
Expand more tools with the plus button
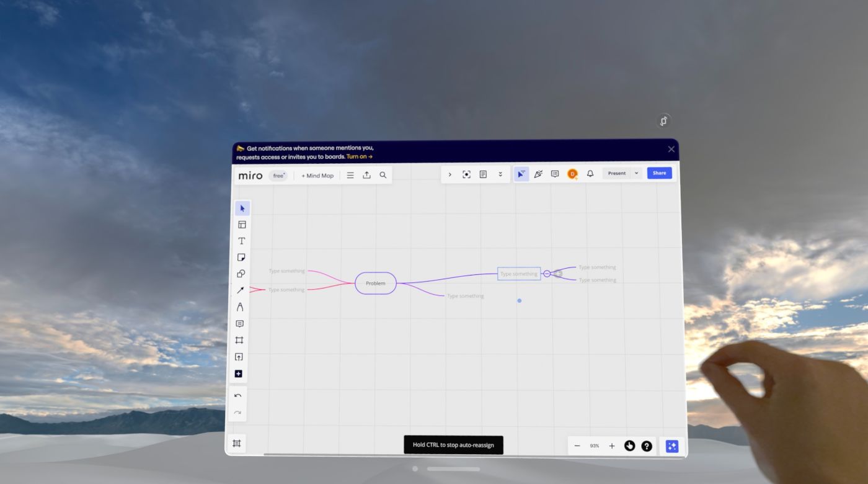pyautogui.click(x=238, y=373)
